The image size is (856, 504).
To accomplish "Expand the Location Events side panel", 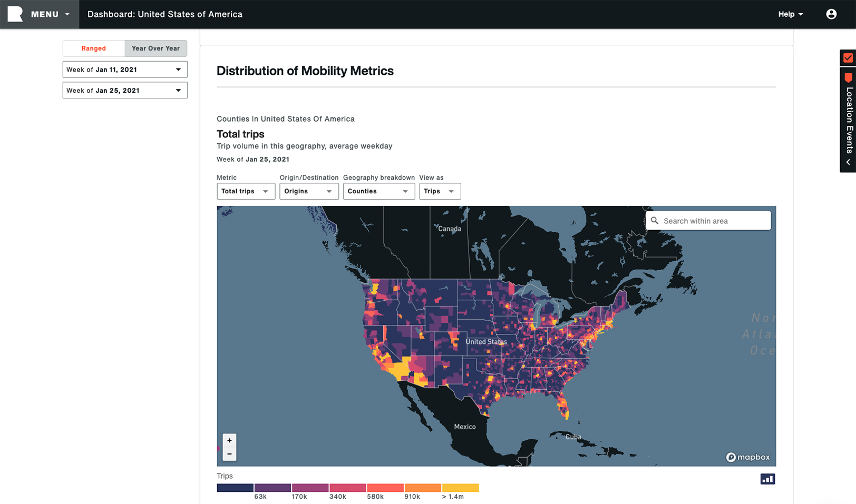I will 848,162.
